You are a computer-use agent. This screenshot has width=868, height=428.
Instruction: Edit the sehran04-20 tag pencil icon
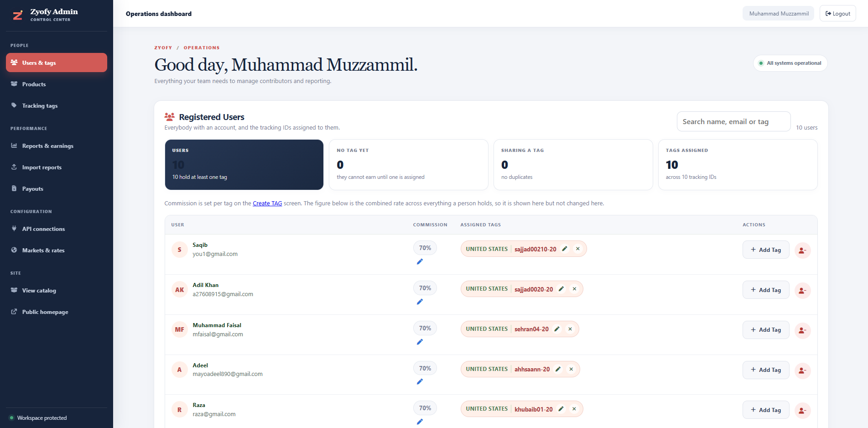click(x=557, y=329)
